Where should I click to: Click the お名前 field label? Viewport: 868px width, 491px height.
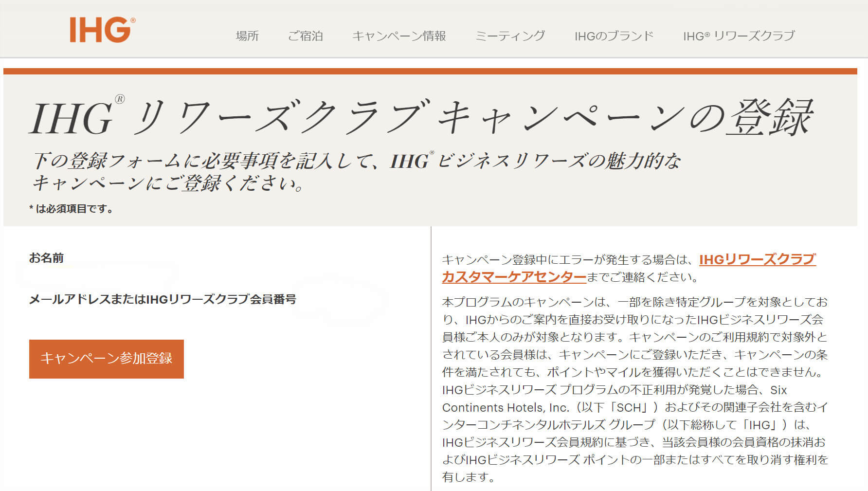(46, 258)
